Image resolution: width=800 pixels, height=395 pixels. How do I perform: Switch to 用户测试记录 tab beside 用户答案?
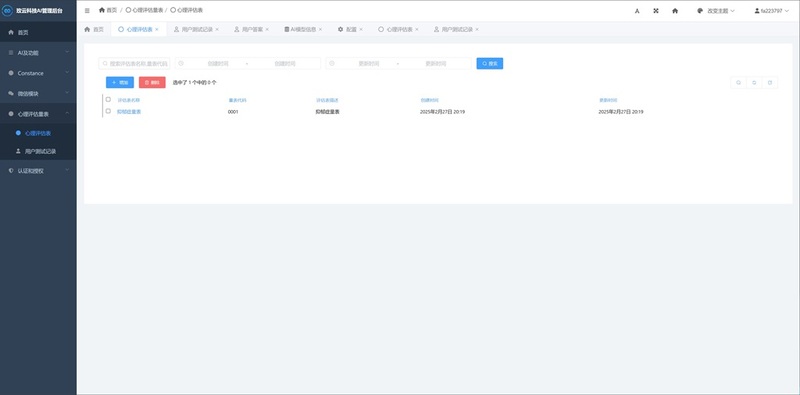pos(197,29)
